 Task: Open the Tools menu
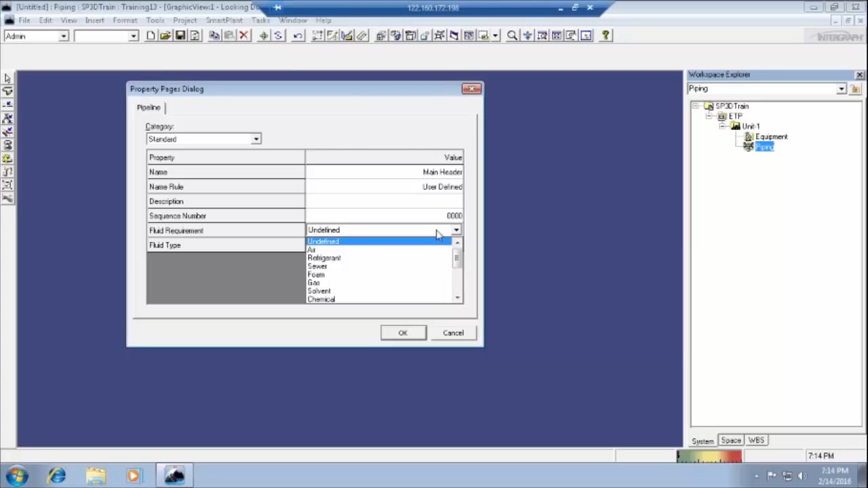coord(155,20)
